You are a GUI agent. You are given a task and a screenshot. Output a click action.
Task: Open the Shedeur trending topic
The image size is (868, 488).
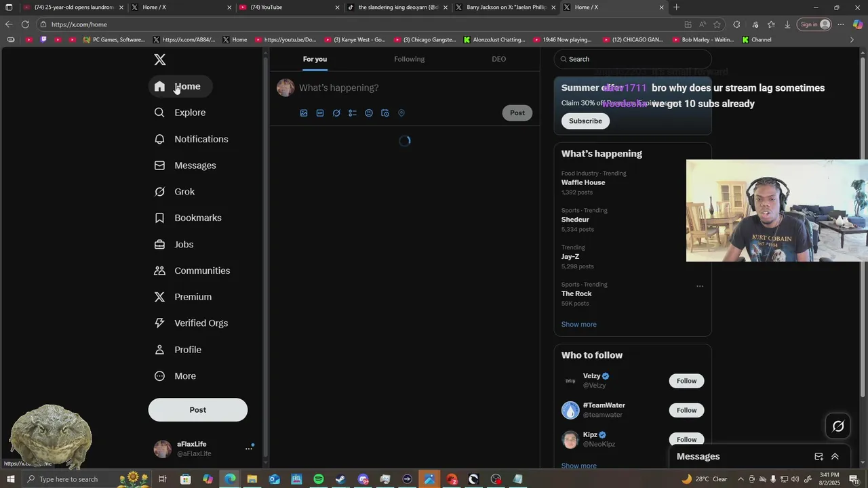coord(575,220)
